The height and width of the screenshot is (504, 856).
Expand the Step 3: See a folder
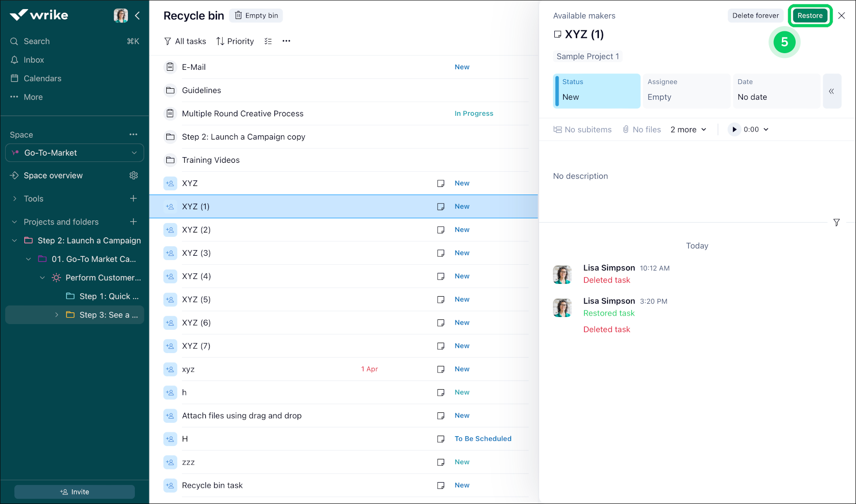point(57,315)
